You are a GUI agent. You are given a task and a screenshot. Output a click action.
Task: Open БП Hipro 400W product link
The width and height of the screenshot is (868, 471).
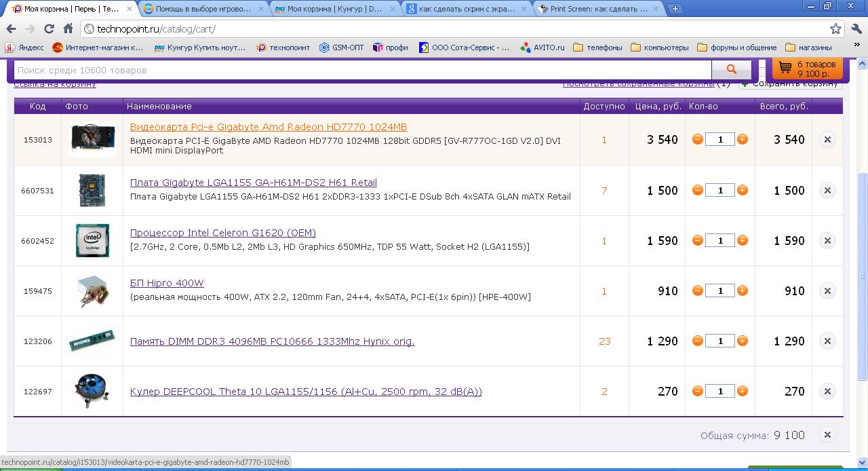[x=167, y=283]
